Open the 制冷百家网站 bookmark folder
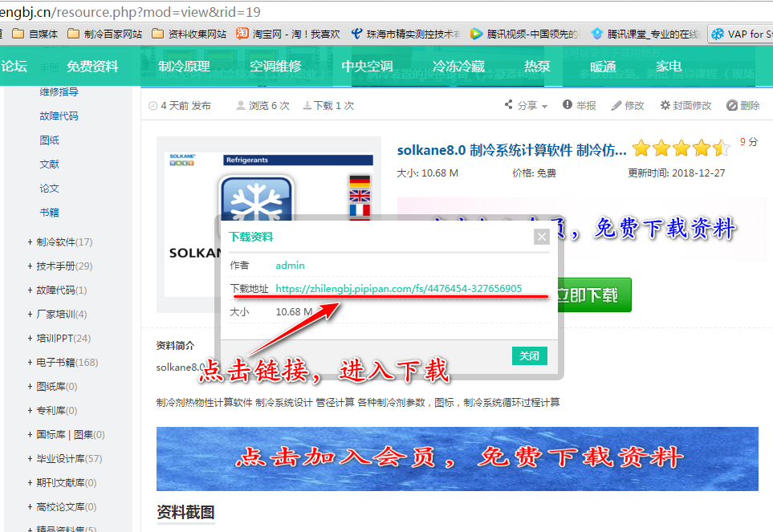The width and height of the screenshot is (773, 532). [104, 34]
